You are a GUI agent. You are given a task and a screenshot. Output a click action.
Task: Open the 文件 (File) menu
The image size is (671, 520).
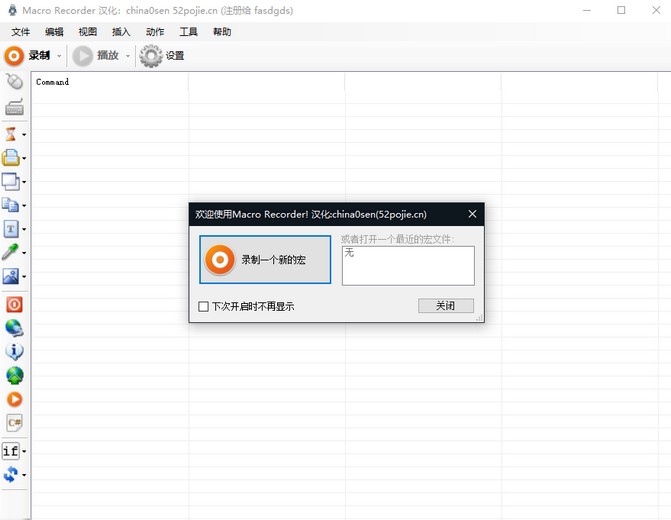point(21,32)
